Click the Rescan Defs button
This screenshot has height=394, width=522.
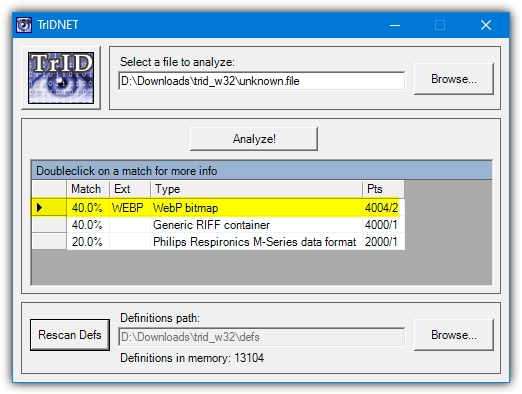70,335
